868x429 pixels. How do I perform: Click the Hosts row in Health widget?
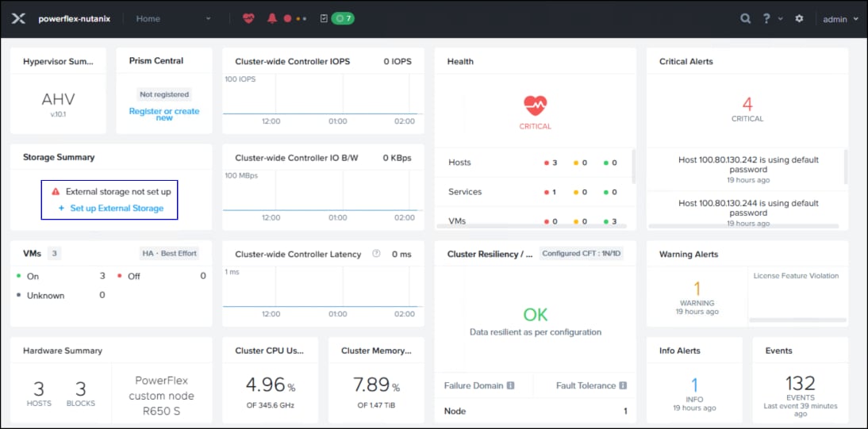533,163
